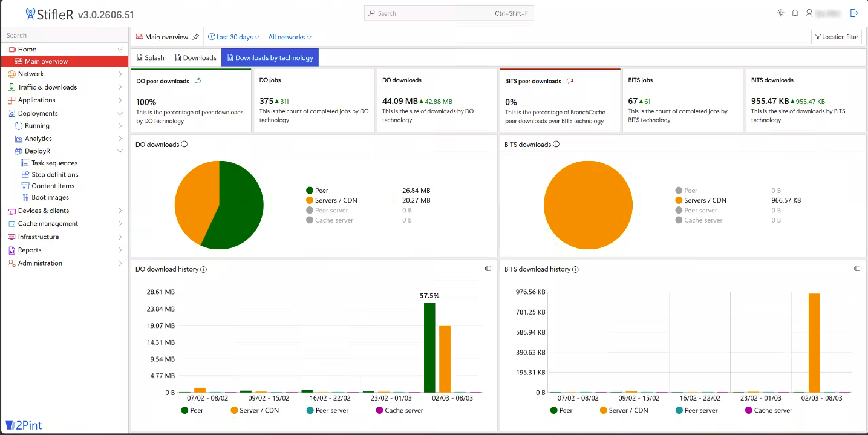Collapse the Home section chevron
This screenshot has width=868, height=435.
(x=120, y=49)
